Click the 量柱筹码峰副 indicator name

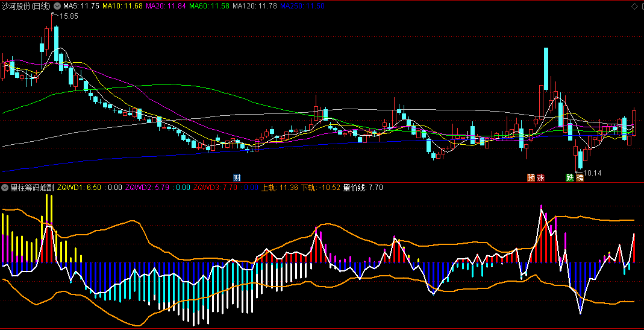click(32, 188)
